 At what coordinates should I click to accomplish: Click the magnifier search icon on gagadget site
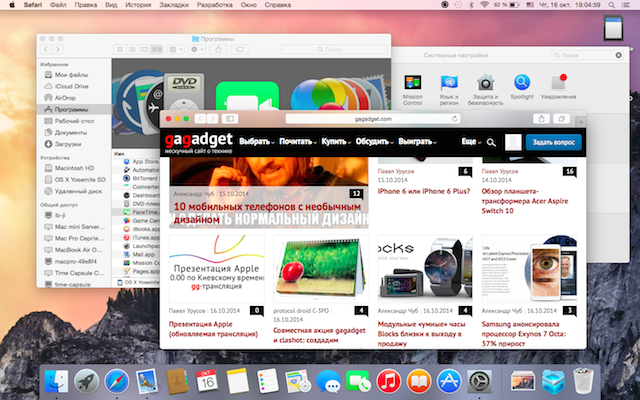491,142
